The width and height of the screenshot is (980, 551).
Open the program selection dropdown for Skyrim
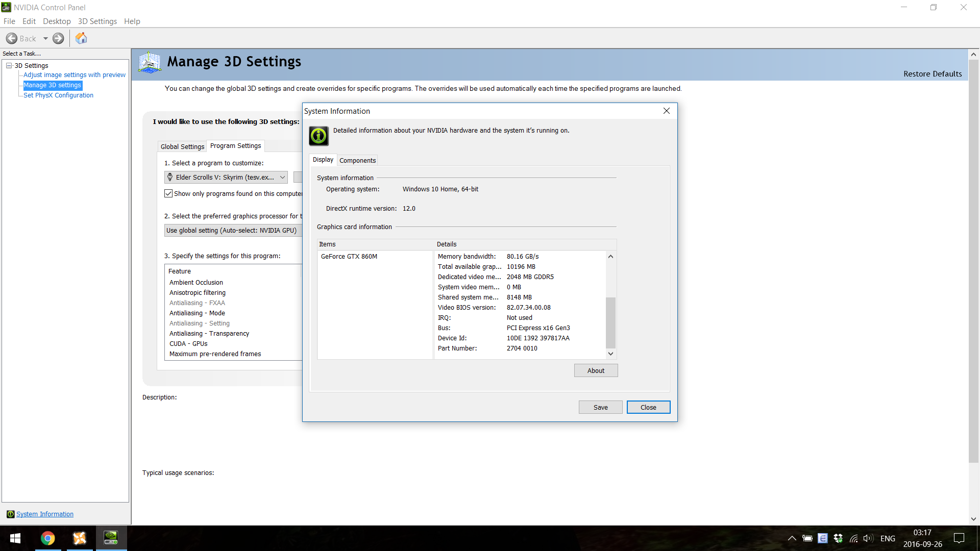pos(226,177)
